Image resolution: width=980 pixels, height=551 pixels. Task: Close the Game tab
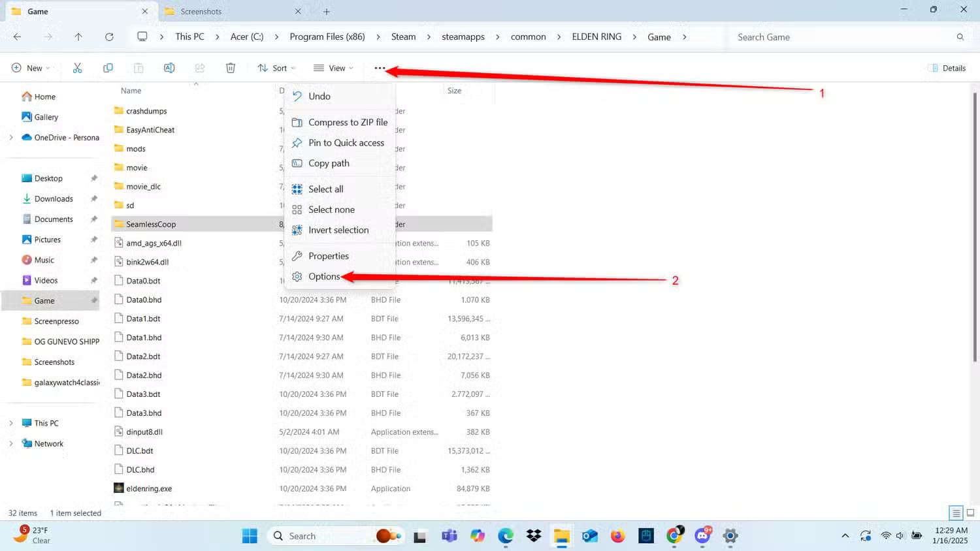point(145,11)
